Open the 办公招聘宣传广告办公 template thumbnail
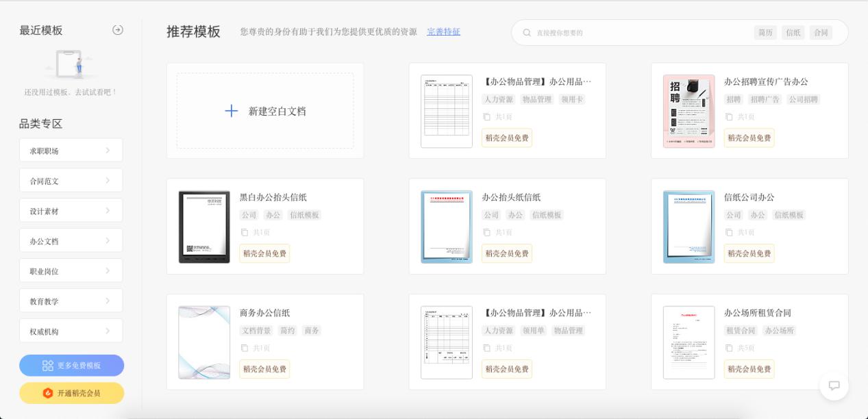Image resolution: width=868 pixels, height=419 pixels. 689,110
